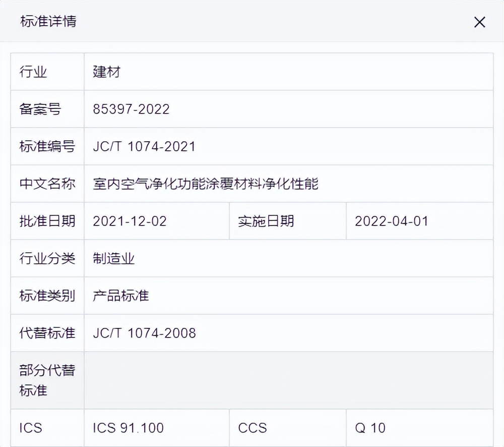Image resolution: width=504 pixels, height=447 pixels.
Task: Click the CCS label cell
Action: 288,428
